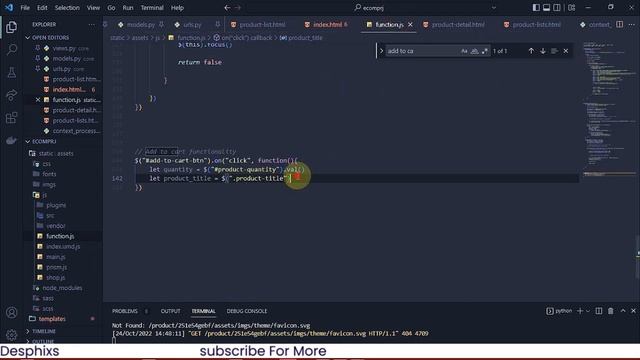
Task: Switch to Output panel tab
Action: coord(170,311)
